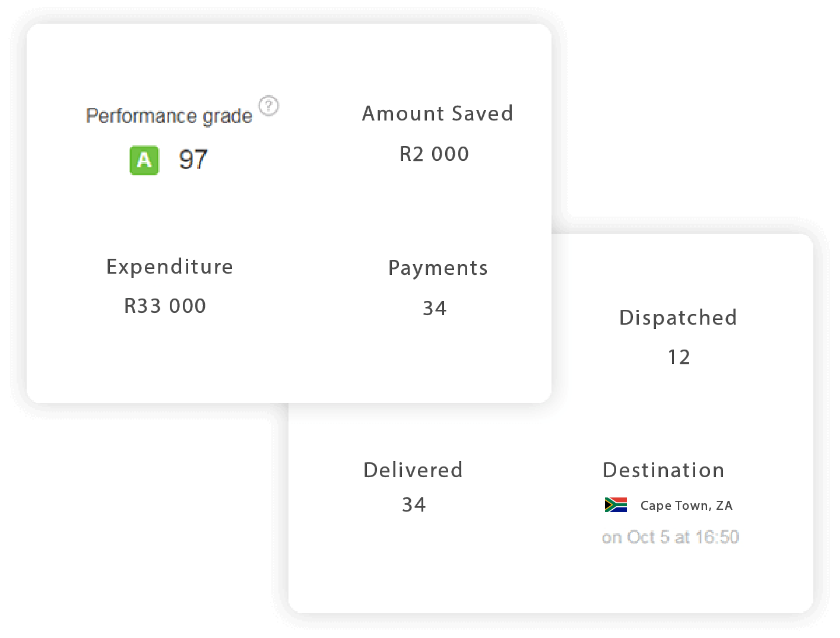The width and height of the screenshot is (840, 638).
Task: Open the Delivered heading
Action: [413, 470]
